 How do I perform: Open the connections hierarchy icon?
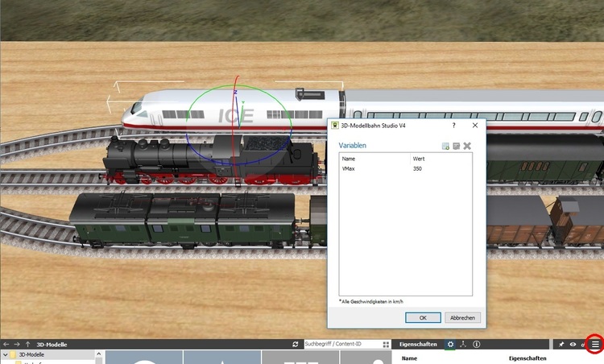point(463,345)
